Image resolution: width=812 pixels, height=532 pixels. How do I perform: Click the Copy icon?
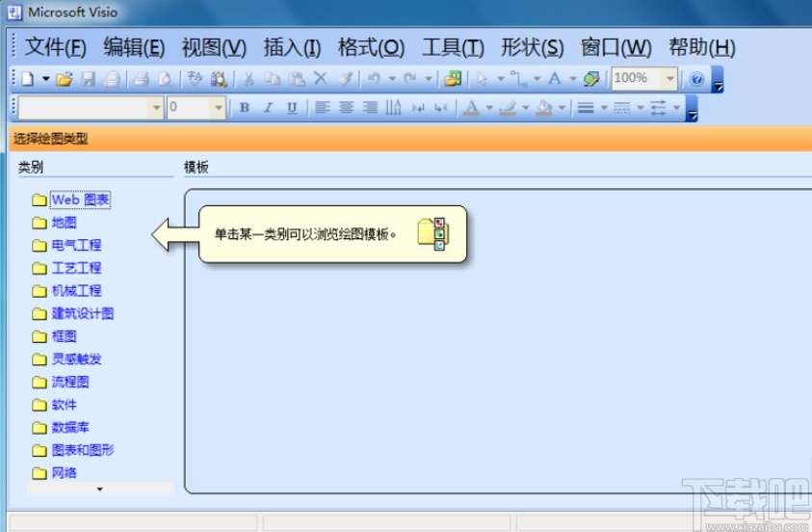point(273,79)
